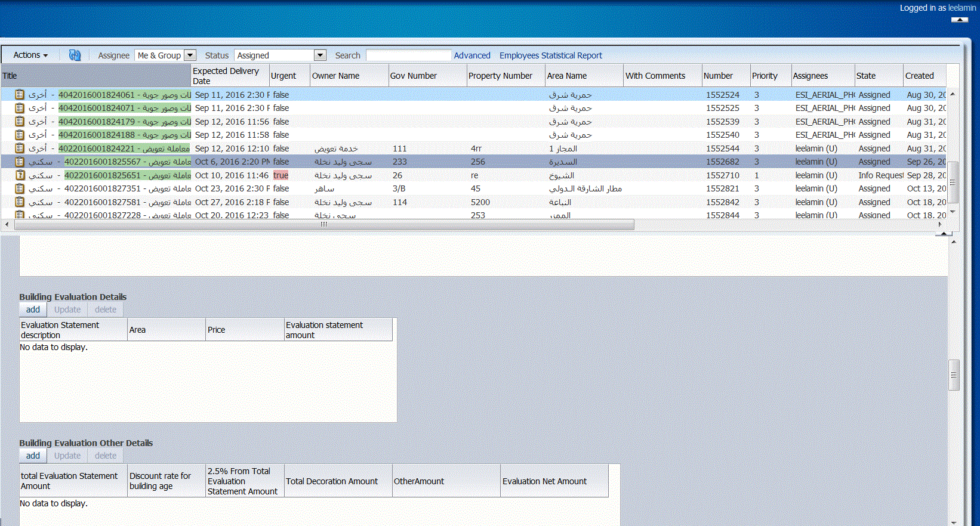Click task icon for row 1552821
980x526 pixels.
[x=20, y=188]
